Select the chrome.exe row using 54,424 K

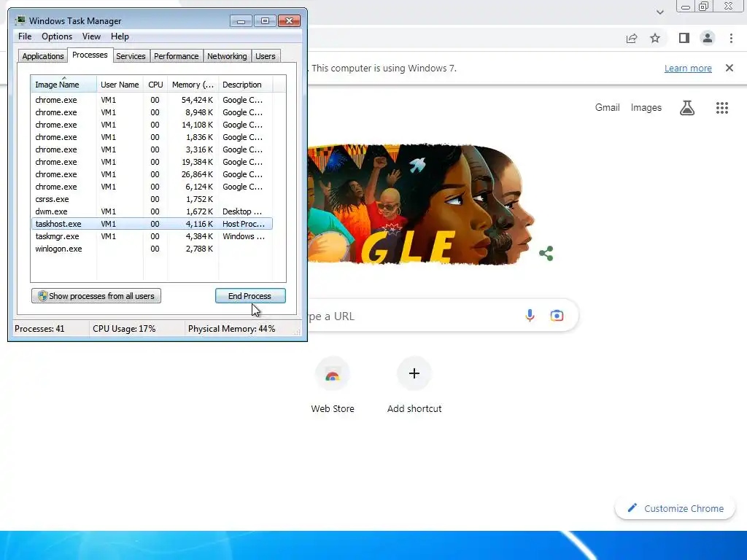pyautogui.click(x=152, y=100)
